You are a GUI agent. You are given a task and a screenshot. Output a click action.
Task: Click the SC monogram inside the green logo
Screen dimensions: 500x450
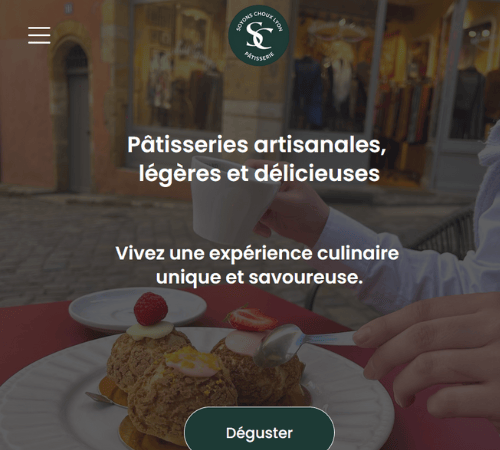pyautogui.click(x=259, y=35)
